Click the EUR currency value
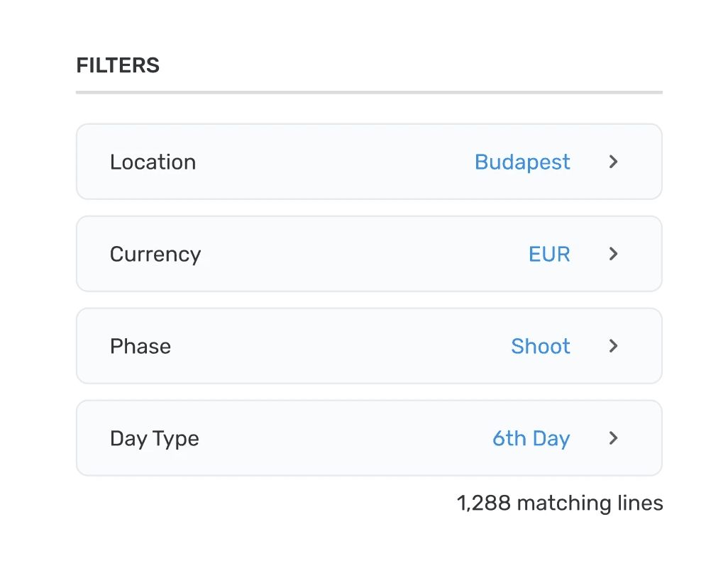728x568 pixels. 549,254
